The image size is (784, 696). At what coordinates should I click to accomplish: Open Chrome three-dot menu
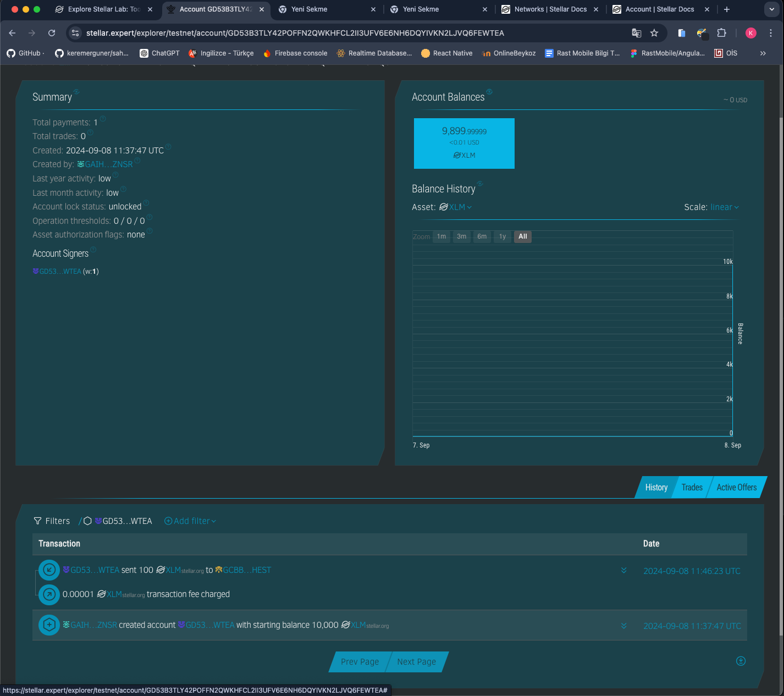tap(771, 33)
